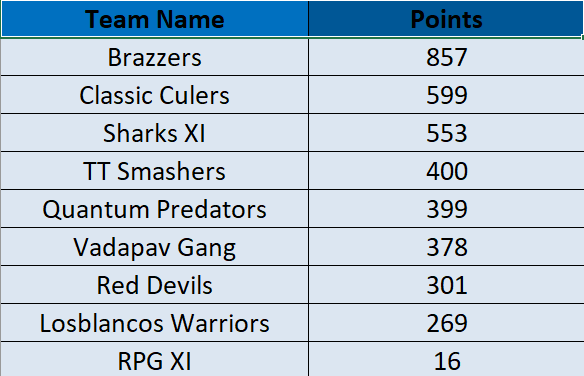Click the Losblancos Warriors cell
This screenshot has height=376, width=584.
pyautogui.click(x=155, y=323)
